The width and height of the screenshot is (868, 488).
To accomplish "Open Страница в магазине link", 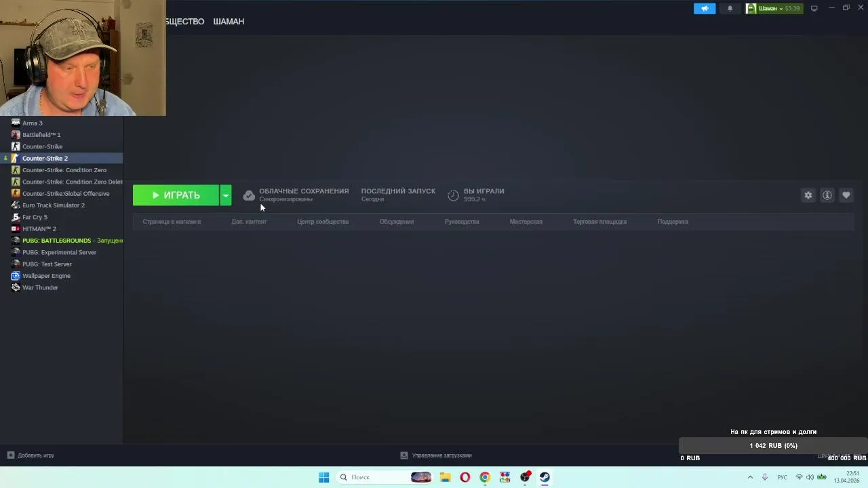I will 172,222.
